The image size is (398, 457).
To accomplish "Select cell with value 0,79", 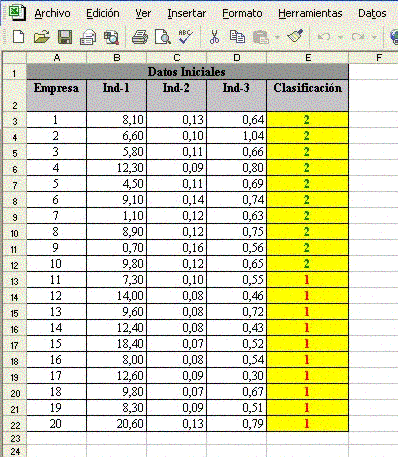I will tap(236, 424).
